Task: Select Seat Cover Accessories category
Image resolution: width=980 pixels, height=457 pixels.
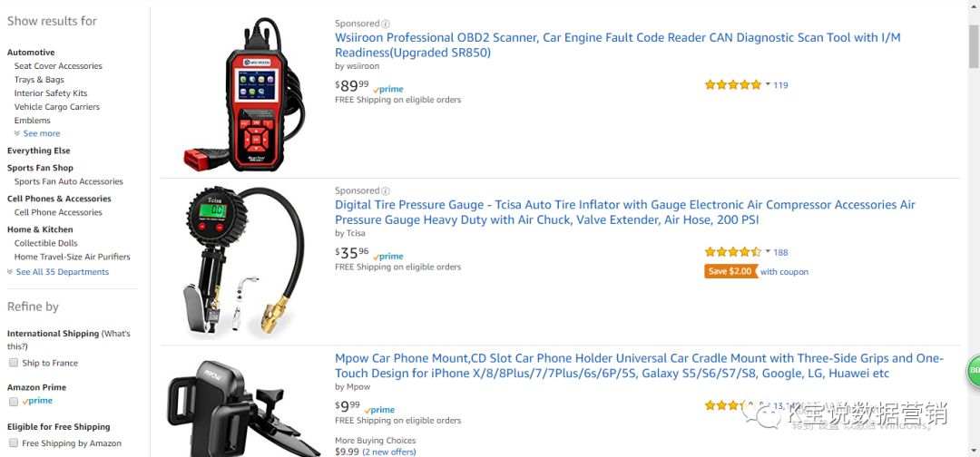Action: (x=58, y=66)
